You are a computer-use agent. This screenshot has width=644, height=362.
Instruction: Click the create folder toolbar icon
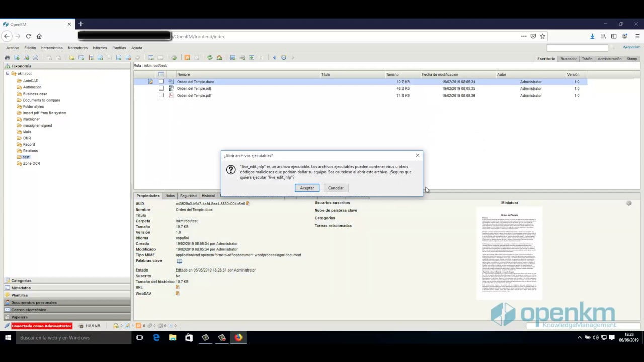point(72,58)
